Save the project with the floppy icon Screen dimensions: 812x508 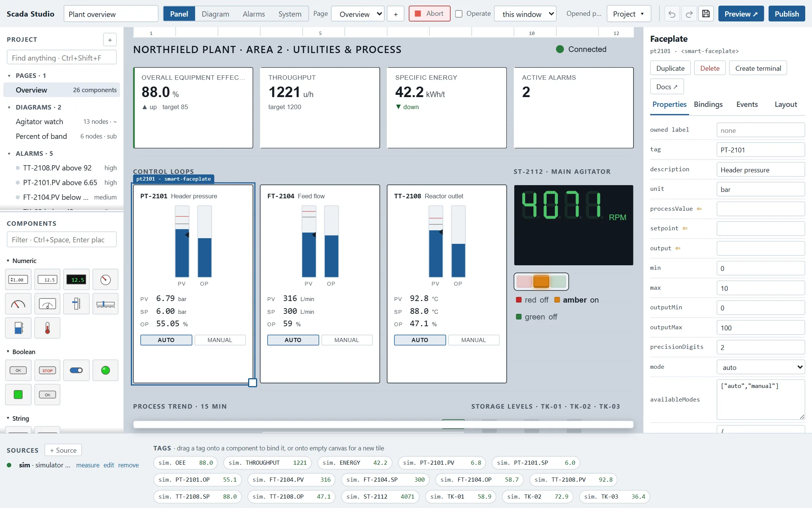tap(706, 14)
